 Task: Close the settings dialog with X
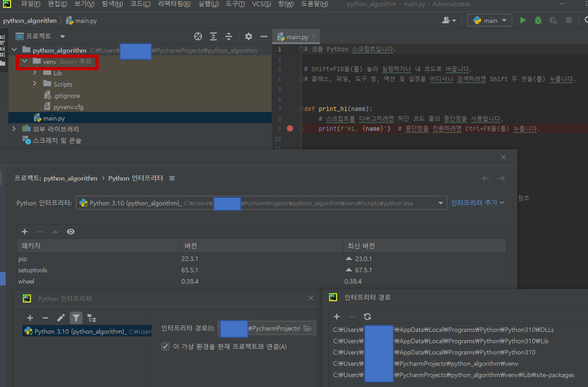(x=503, y=157)
